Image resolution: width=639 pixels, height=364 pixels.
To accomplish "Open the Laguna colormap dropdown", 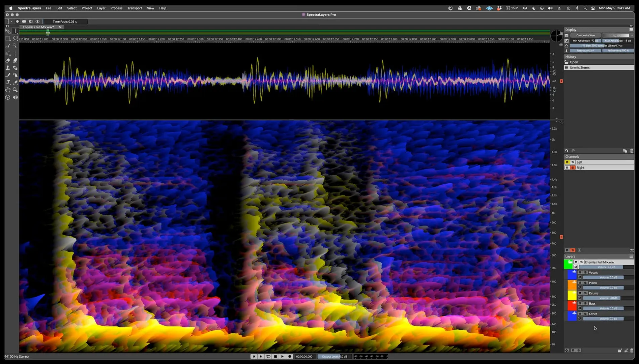I will tap(618, 35).
